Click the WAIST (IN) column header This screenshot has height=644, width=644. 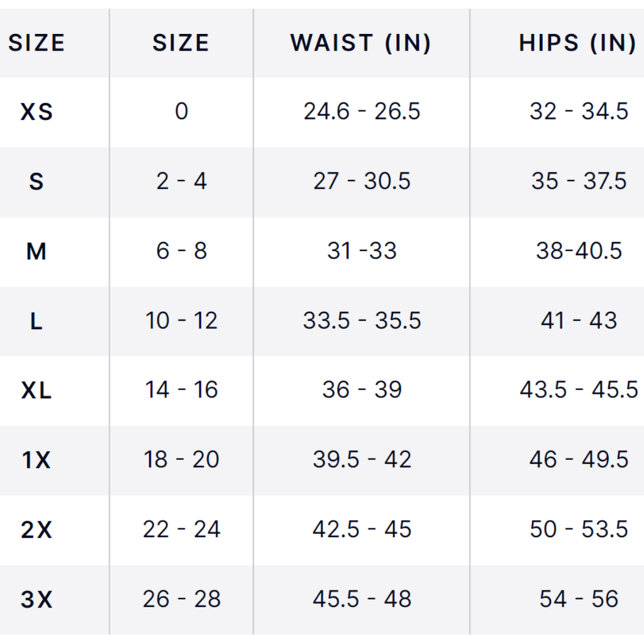(361, 43)
